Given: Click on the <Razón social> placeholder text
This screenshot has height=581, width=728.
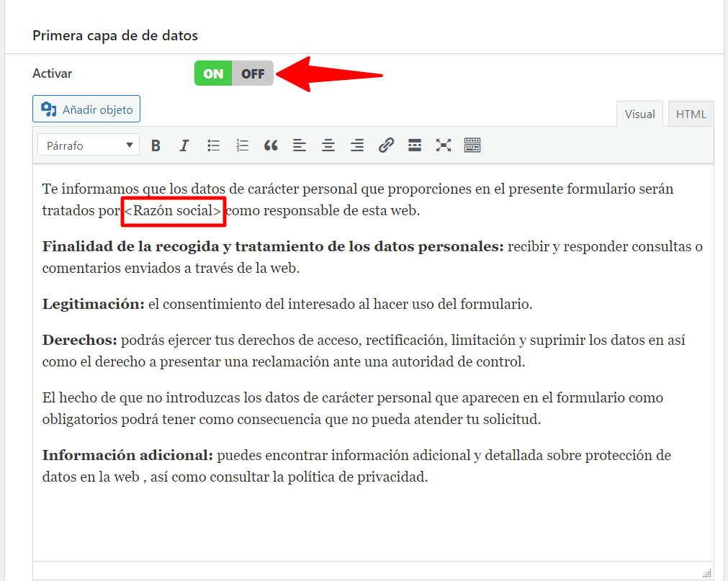Looking at the screenshot, I should (173, 211).
